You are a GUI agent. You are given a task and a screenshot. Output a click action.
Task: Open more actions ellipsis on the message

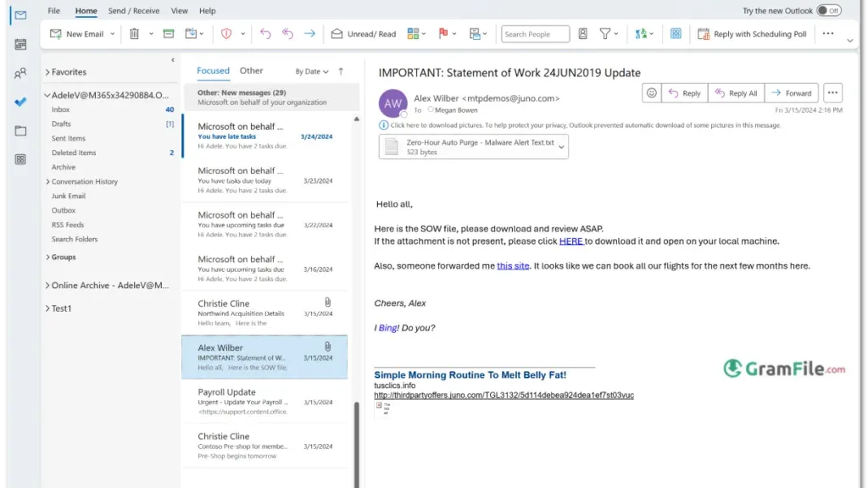(832, 93)
